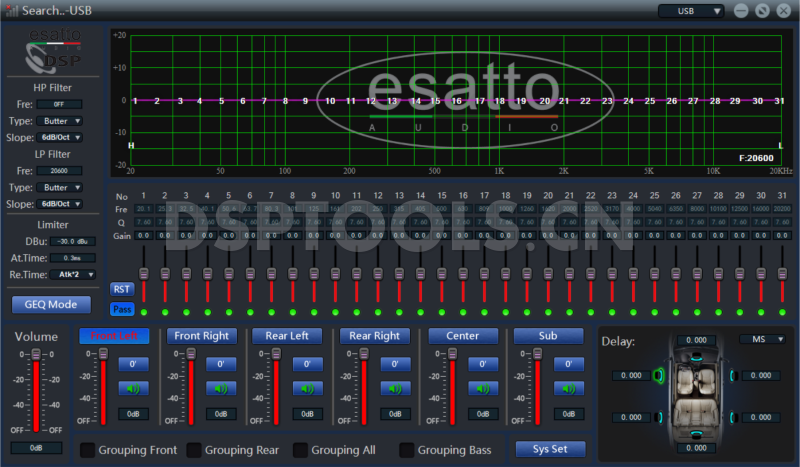800x467 pixels.
Task: Select rear left speaker in car diagram
Action: point(660,417)
